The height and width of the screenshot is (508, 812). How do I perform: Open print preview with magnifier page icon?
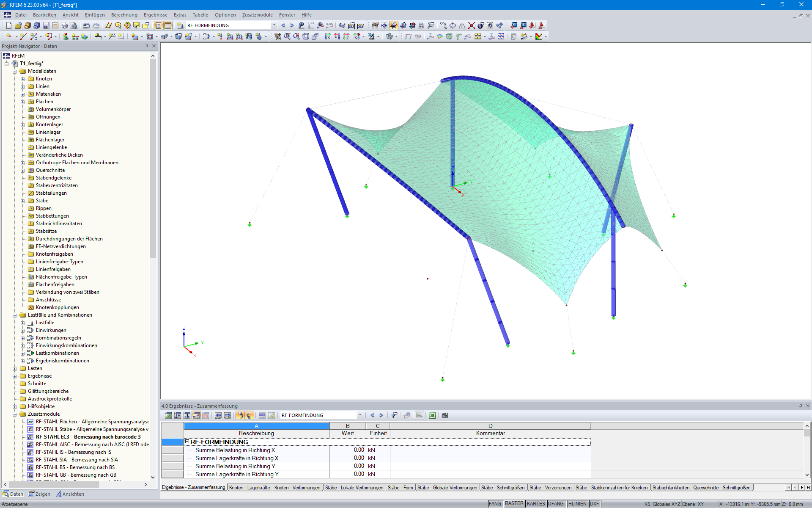click(74, 25)
